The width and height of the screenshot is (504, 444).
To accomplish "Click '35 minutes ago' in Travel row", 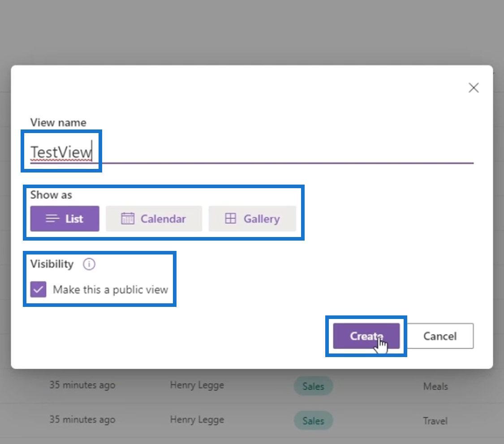I will pos(82,420).
